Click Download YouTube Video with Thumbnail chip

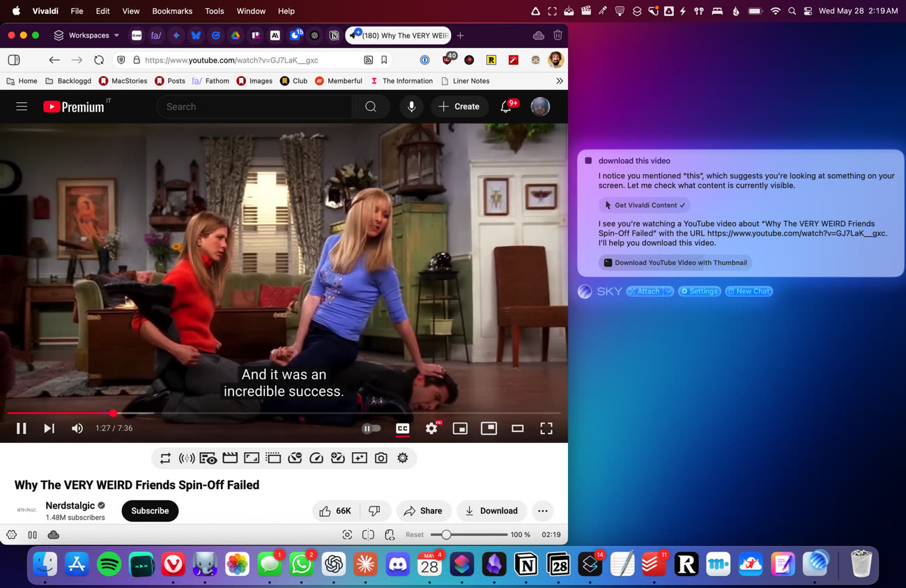(x=675, y=263)
